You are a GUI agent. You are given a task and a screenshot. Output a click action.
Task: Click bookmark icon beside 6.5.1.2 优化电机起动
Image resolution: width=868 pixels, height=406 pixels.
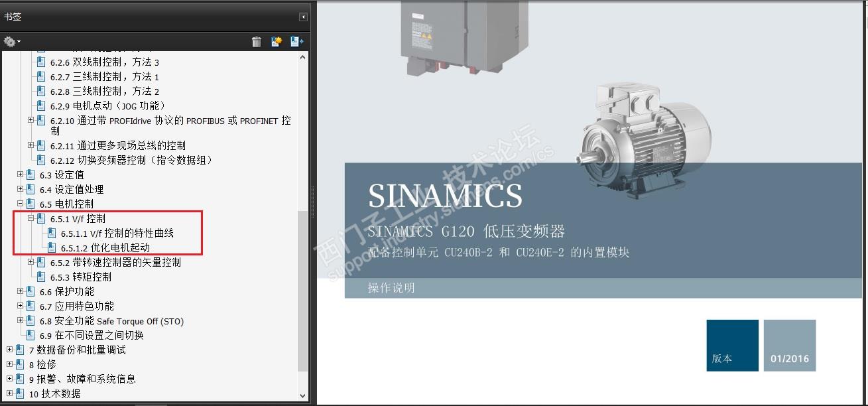(x=52, y=247)
